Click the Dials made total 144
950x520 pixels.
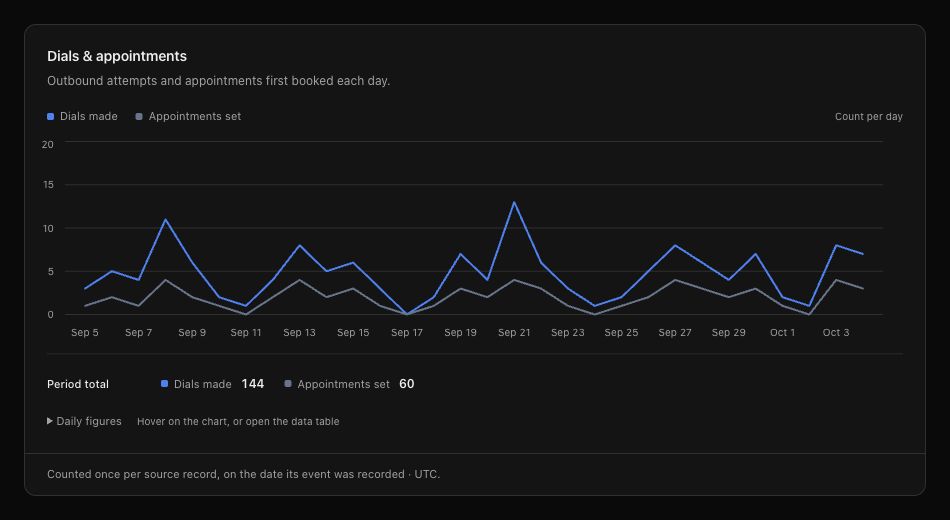pos(253,384)
